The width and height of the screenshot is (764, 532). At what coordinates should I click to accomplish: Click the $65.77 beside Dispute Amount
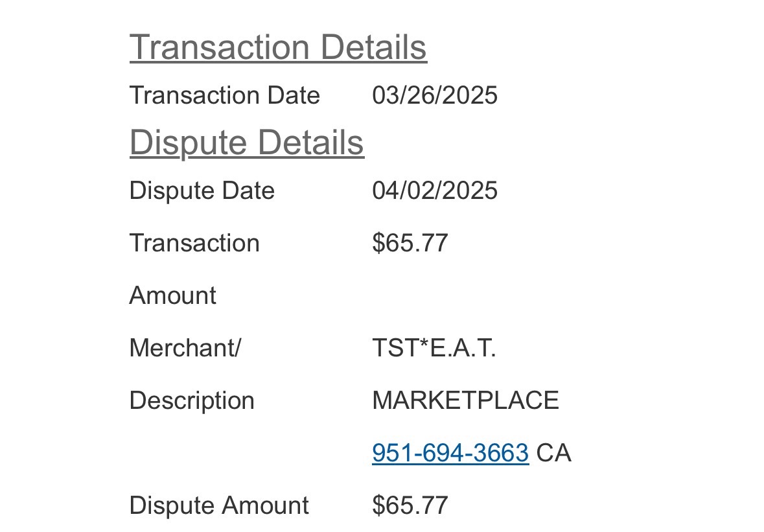tap(410, 505)
